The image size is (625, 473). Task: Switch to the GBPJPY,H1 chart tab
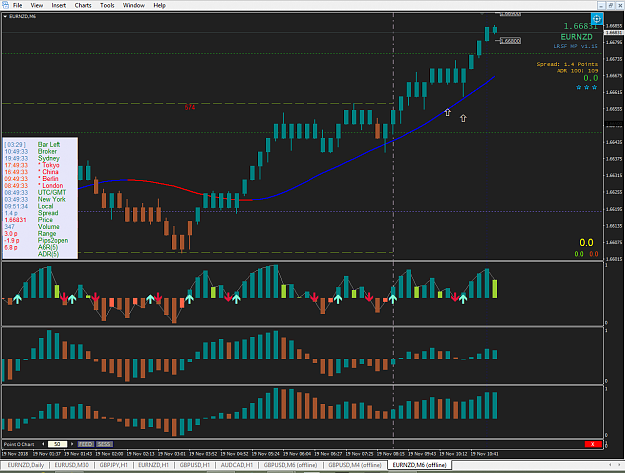click(x=114, y=465)
